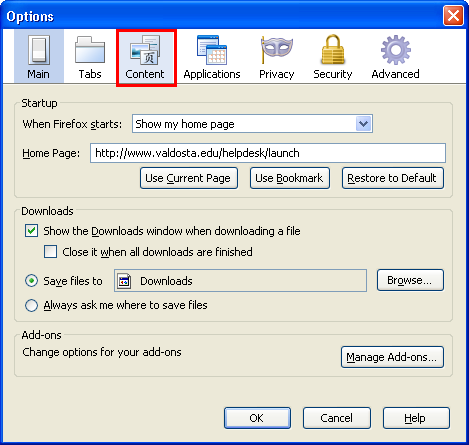The height and width of the screenshot is (445, 469).
Task: Open the Security padlock icon
Action: 333,50
